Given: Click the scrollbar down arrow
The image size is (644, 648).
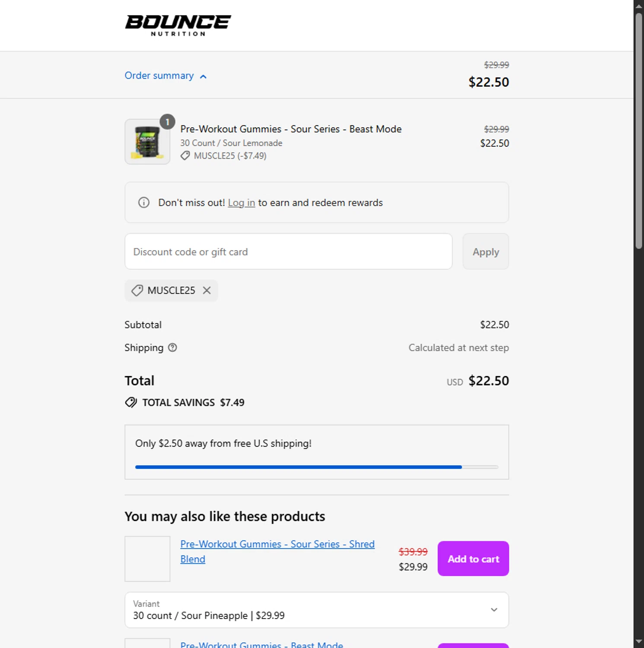Looking at the screenshot, I should pos(639,642).
